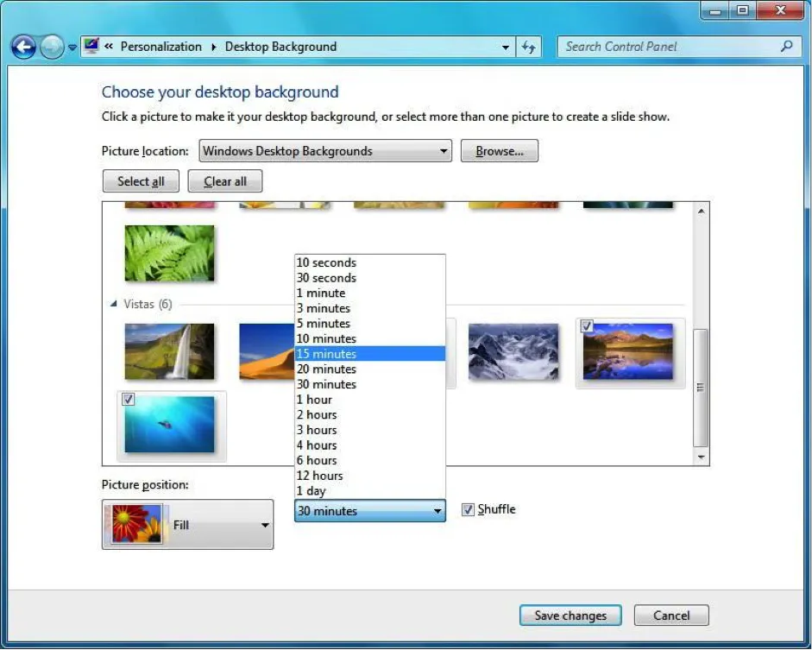Click the Control Panel icon in address bar
The image size is (812, 650).
coord(91,47)
